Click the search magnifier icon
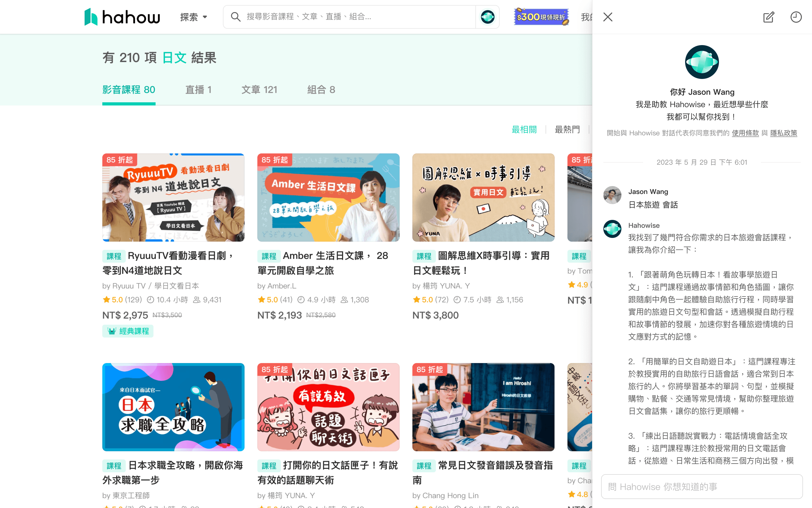The height and width of the screenshot is (508, 812). (236, 17)
